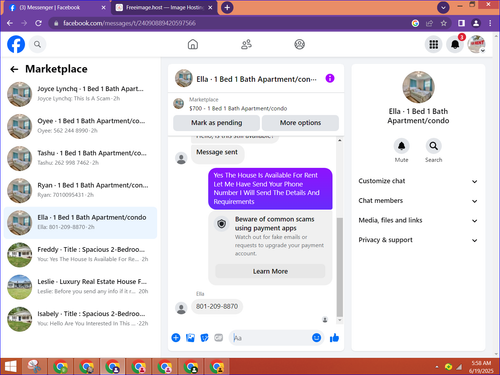Image resolution: width=500 pixels, height=375 pixels.
Task: Open browser side panel icon
Action: [x=461, y=23]
